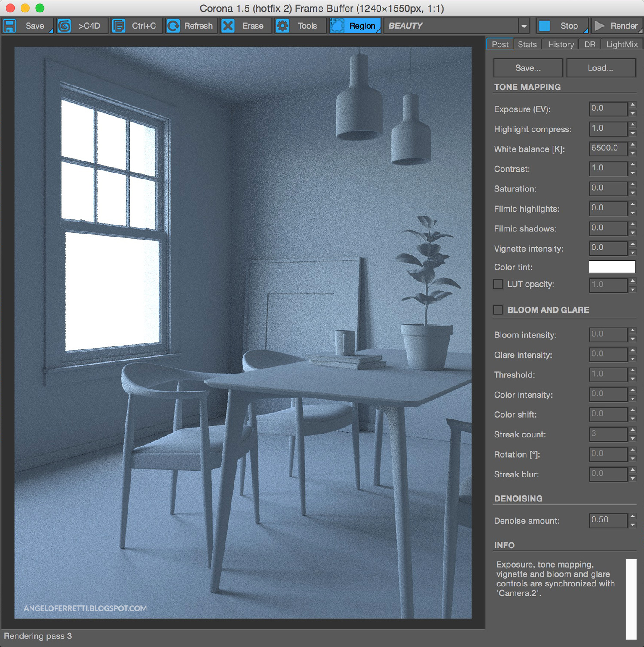Viewport: 644px width, 647px height.
Task: Expand the BEAUTY render pass dropdown
Action: click(x=524, y=26)
